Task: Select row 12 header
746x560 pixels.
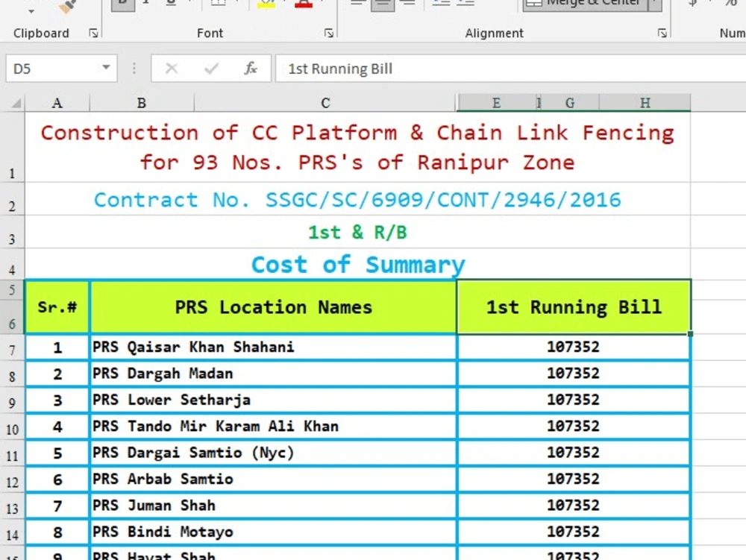Action: click(13, 479)
